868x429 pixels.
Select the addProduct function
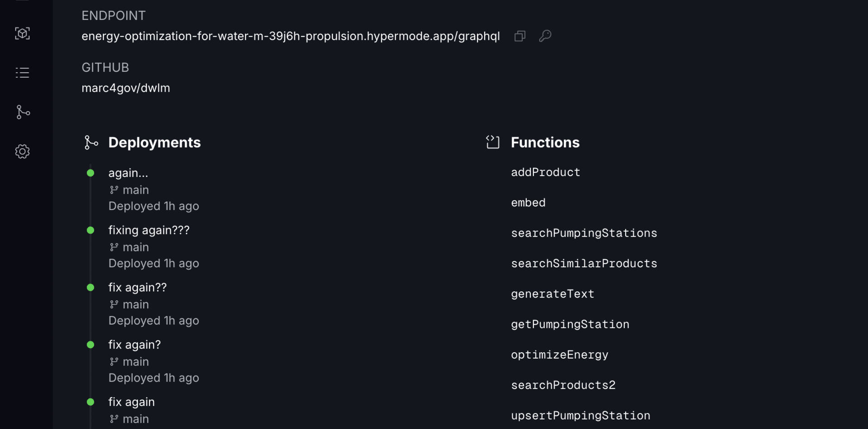[x=545, y=173]
